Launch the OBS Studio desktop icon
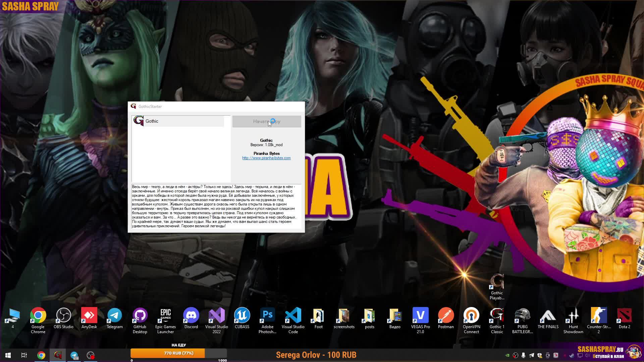This screenshot has height=362, width=644. coord(63,316)
